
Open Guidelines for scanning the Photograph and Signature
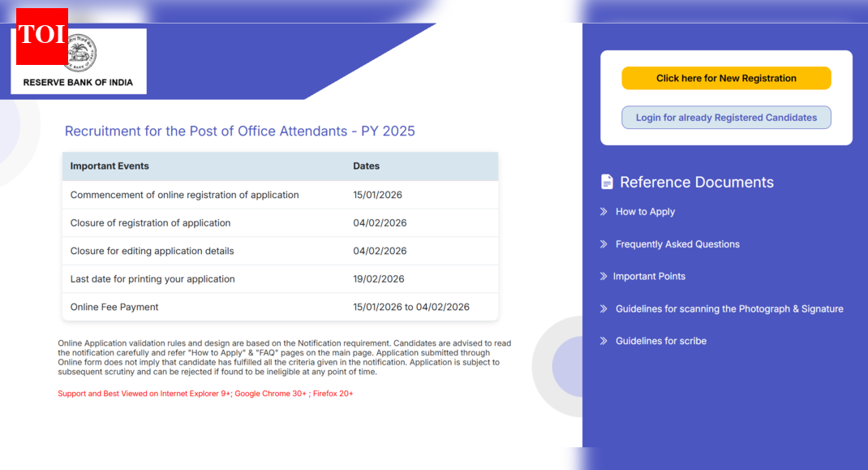[729, 308]
